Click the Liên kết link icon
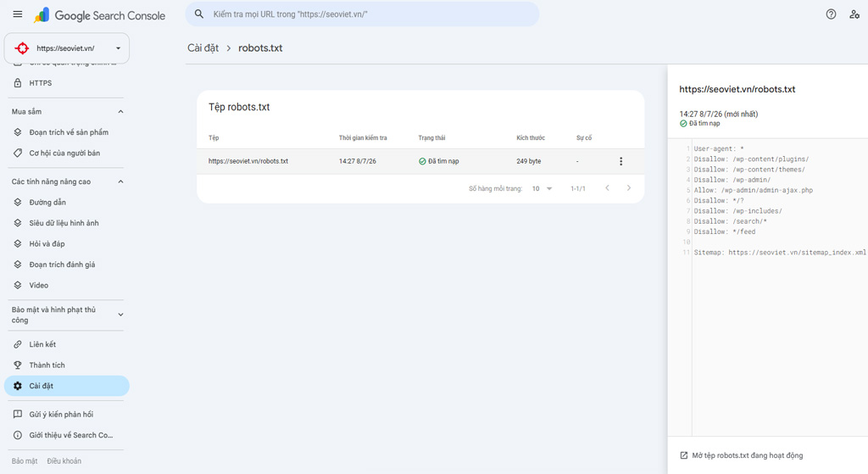Screen dimensions: 868x474 click(18, 344)
